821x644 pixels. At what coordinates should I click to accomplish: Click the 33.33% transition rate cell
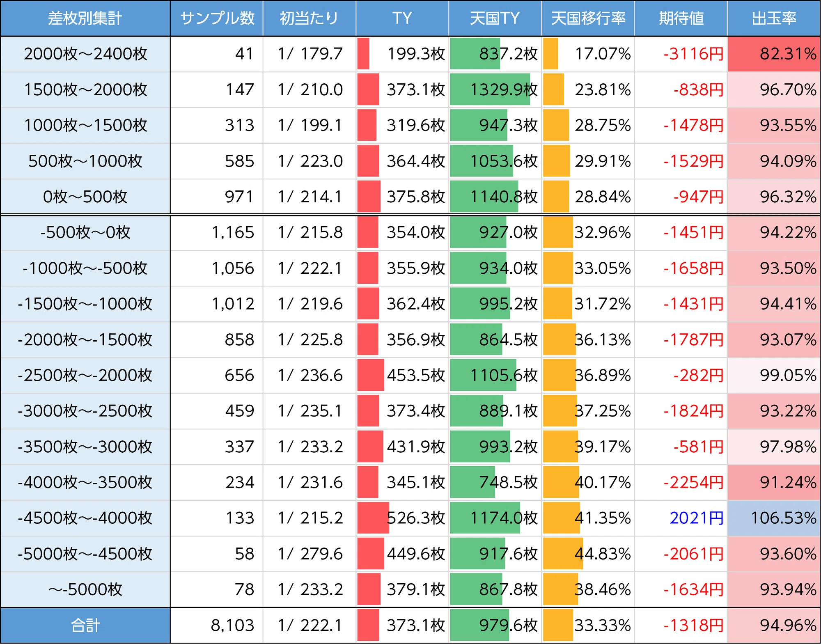[588, 626]
